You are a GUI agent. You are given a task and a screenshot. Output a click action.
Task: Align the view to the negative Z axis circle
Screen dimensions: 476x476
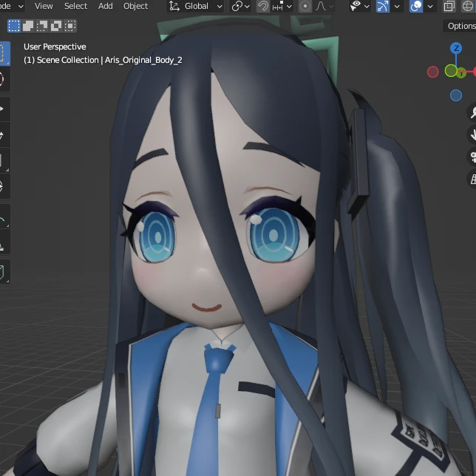(455, 95)
